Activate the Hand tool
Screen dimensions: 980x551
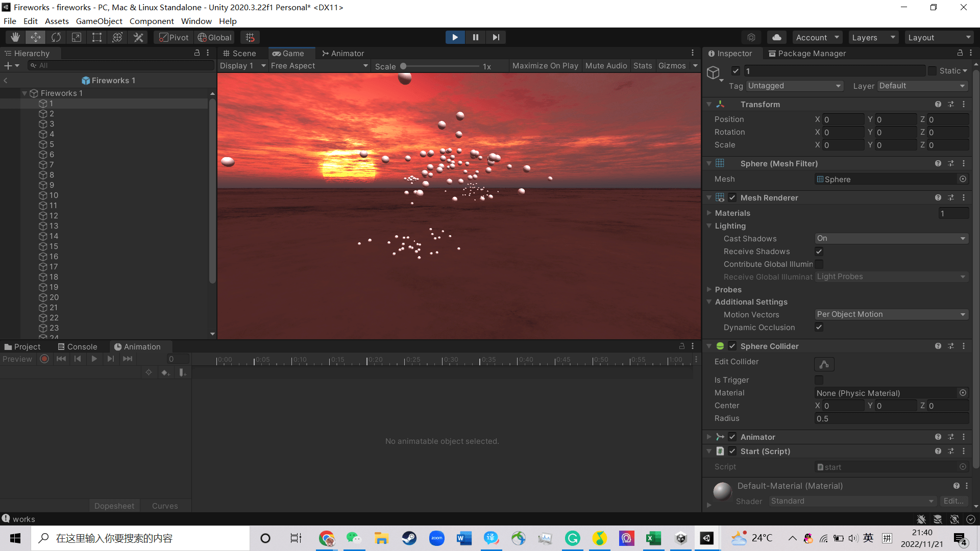click(x=15, y=37)
